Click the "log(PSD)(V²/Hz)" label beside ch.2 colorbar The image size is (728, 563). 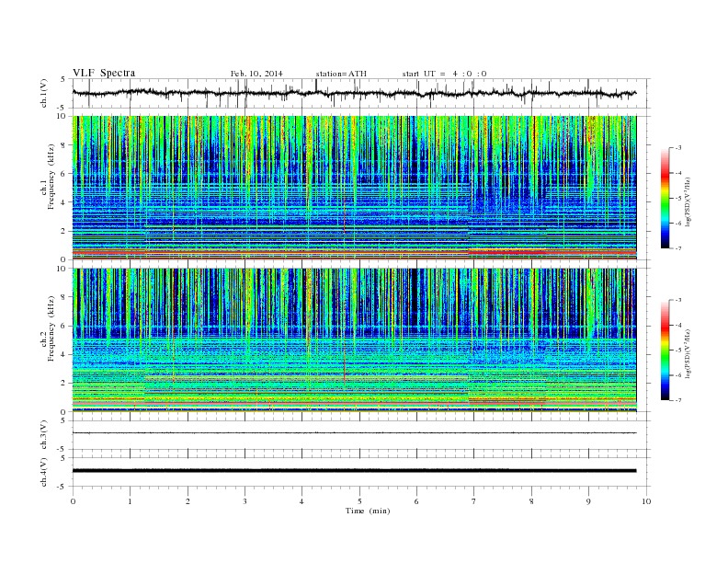pyautogui.click(x=688, y=353)
